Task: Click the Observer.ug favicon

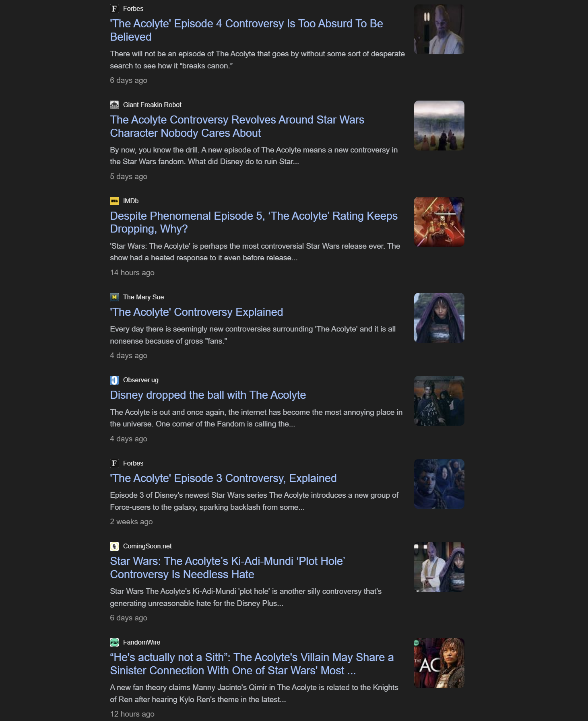Action: point(114,380)
